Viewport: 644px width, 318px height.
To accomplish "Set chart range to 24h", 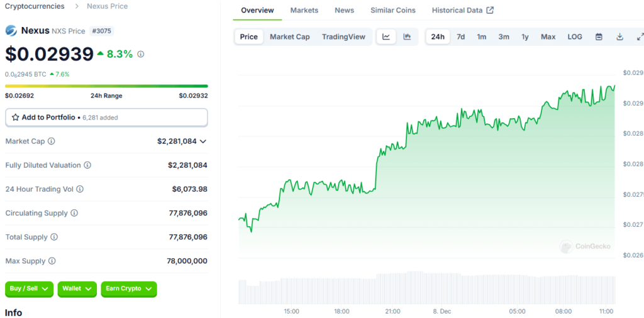I will point(438,36).
